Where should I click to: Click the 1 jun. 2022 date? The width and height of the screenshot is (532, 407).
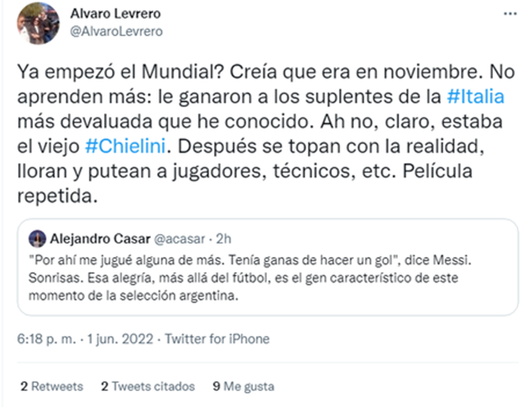click(x=121, y=339)
